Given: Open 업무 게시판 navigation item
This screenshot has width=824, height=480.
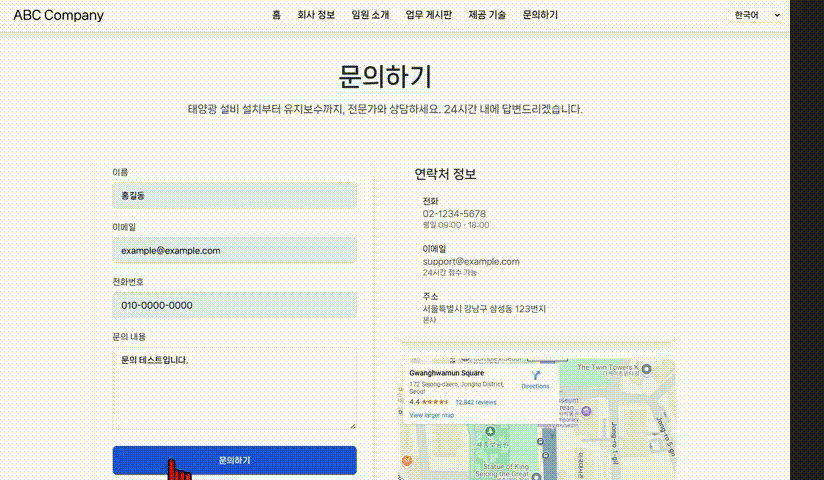Looking at the screenshot, I should click(x=428, y=15).
